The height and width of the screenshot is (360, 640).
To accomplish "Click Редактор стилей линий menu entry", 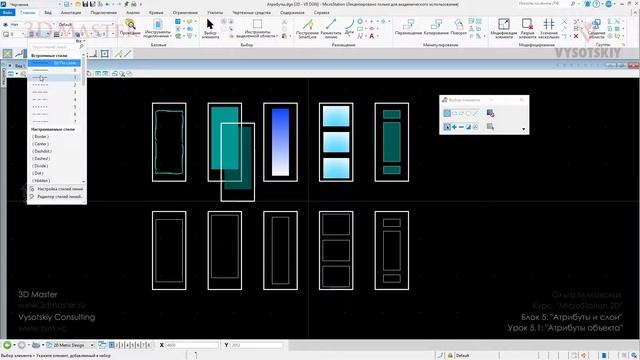I will (57, 197).
